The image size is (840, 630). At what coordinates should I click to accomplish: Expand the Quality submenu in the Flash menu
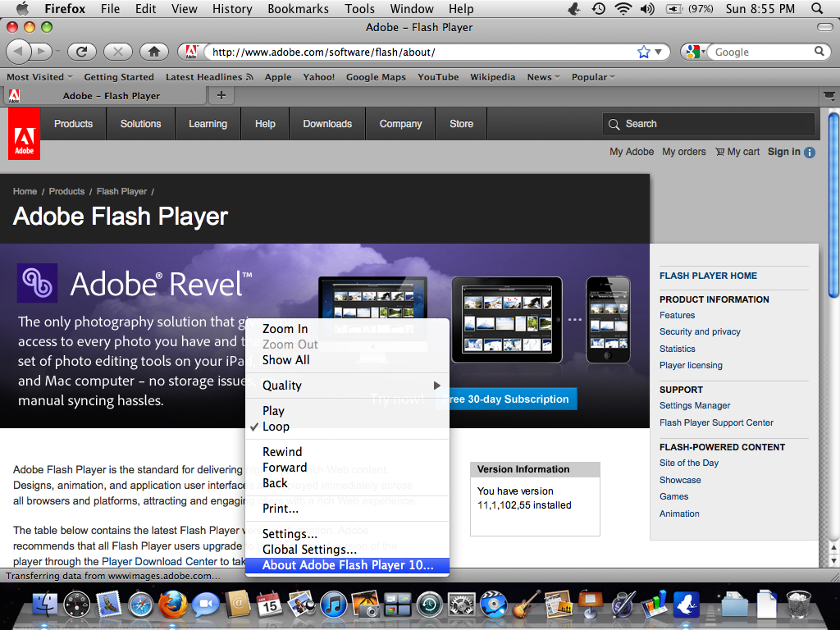click(347, 386)
